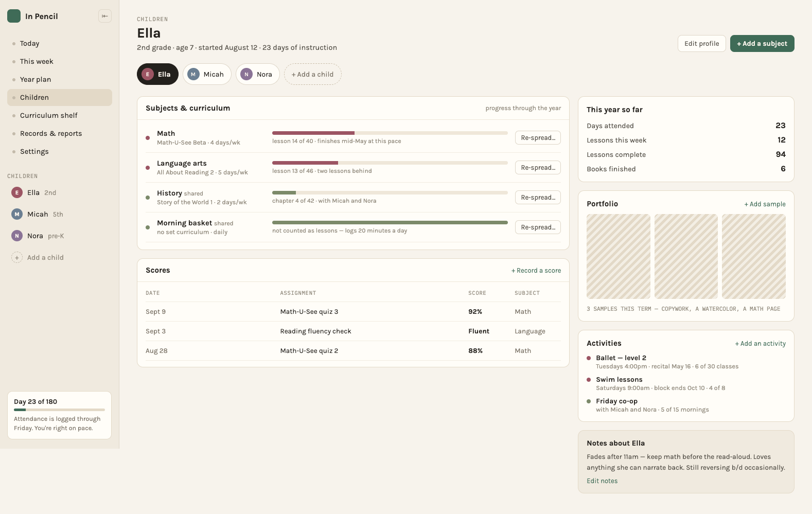Viewport: 812px width, 514px height.
Task: Open Re-spread for Math
Action: tap(538, 137)
